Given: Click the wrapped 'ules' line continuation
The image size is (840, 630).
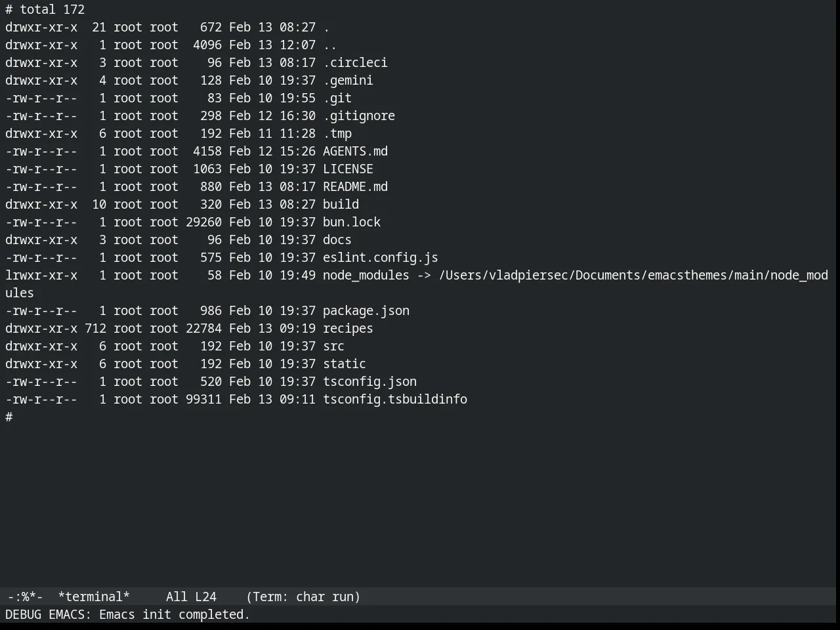Looking at the screenshot, I should (x=20, y=293).
